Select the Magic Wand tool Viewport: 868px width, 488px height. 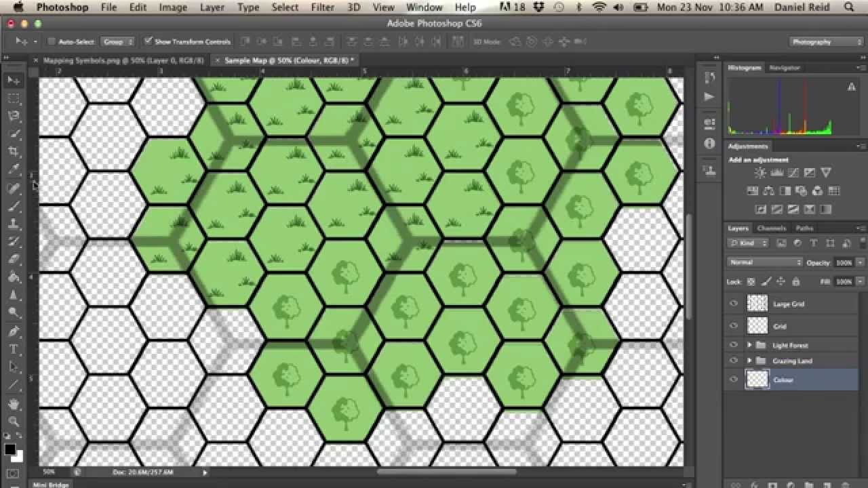14,134
